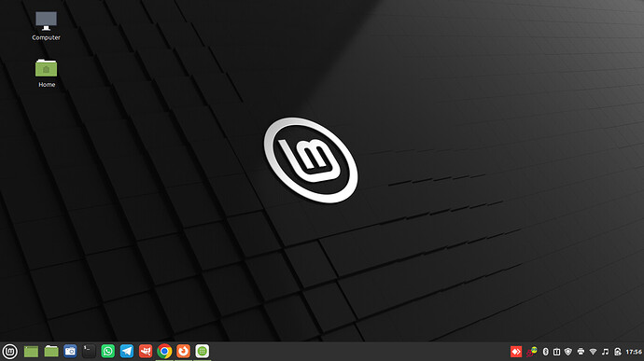Open Telegram from the panel
644x361 pixels.
pyautogui.click(x=127, y=351)
